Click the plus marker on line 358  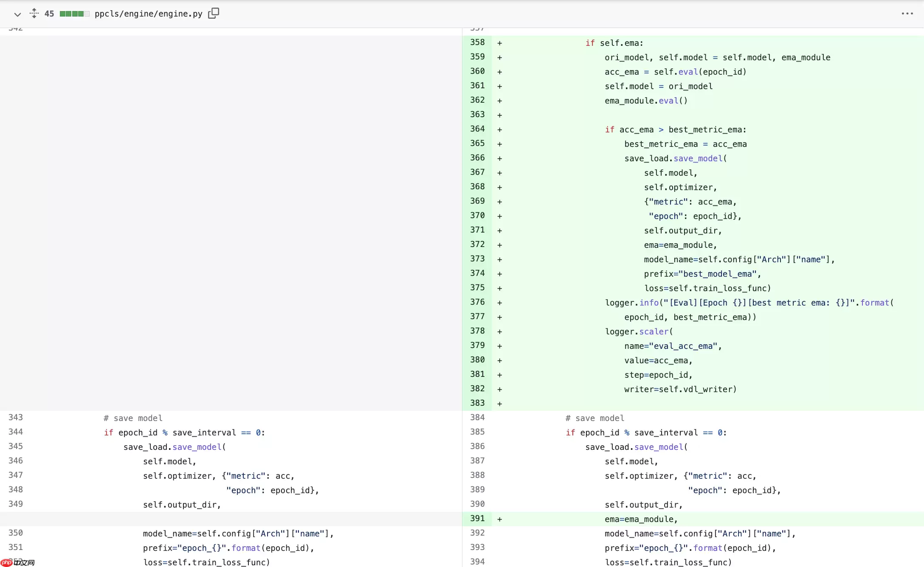tap(500, 43)
